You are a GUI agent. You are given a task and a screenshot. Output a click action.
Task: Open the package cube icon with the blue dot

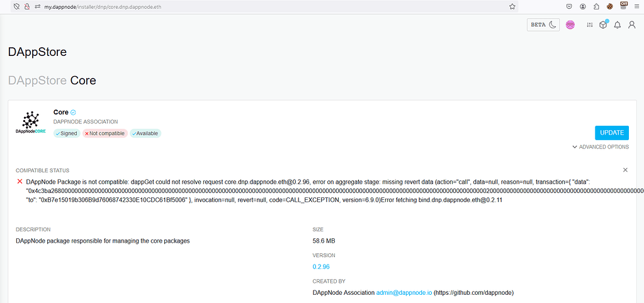(603, 25)
